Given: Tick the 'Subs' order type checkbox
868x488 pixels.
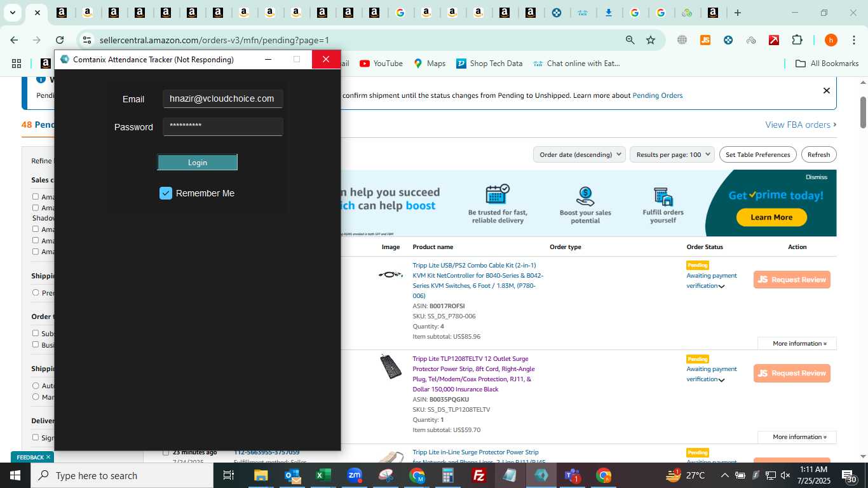Looking at the screenshot, I should 36,333.
